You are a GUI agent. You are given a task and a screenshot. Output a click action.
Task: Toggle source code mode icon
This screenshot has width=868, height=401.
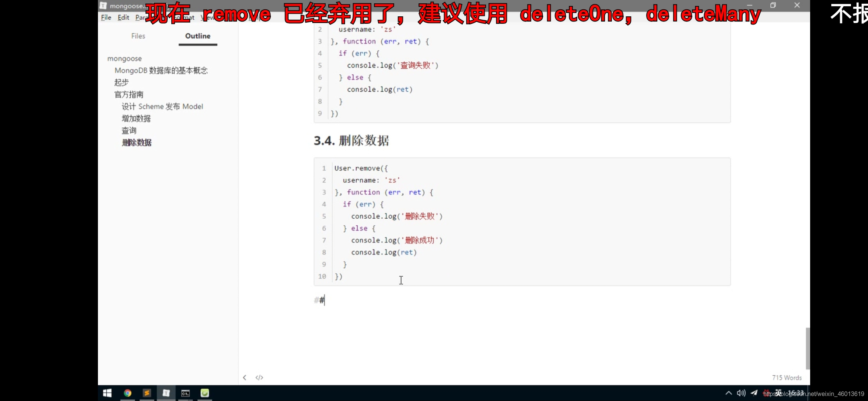[x=259, y=378]
